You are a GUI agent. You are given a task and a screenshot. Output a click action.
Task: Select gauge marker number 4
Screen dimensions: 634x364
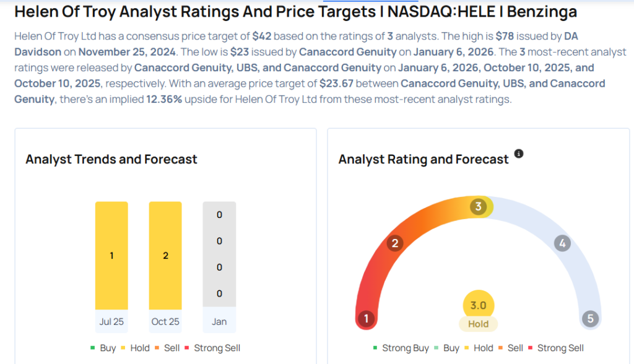(562, 243)
